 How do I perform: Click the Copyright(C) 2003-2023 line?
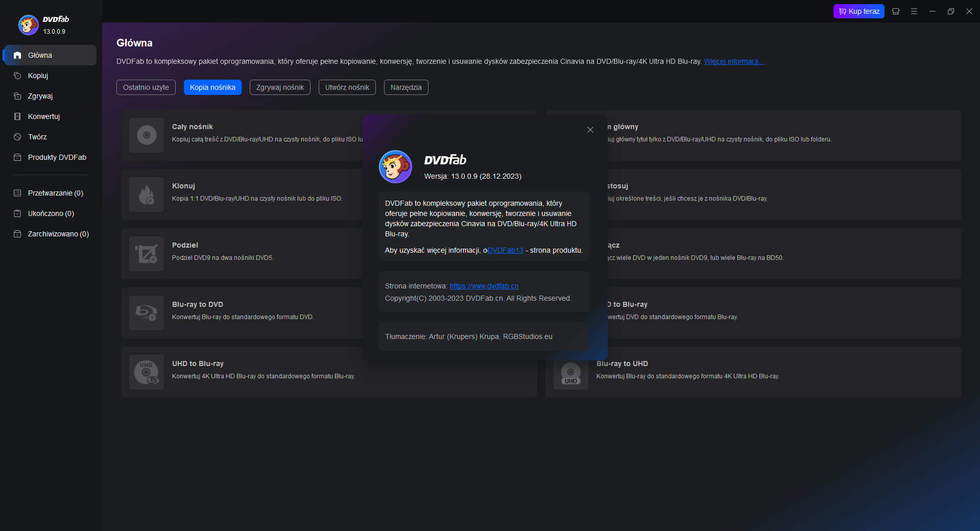coord(478,298)
